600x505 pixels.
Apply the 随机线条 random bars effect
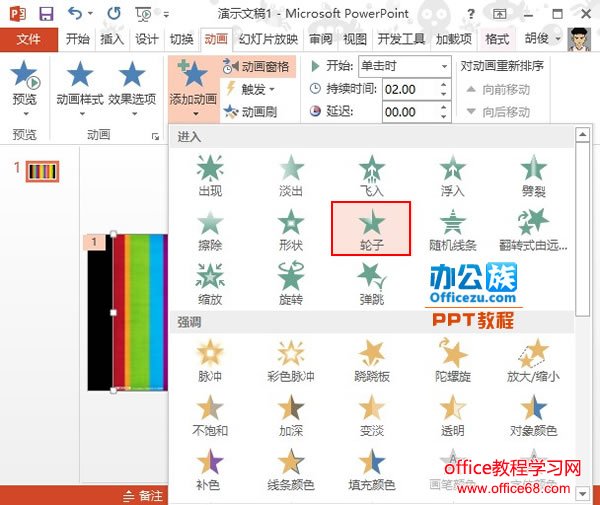point(452,229)
